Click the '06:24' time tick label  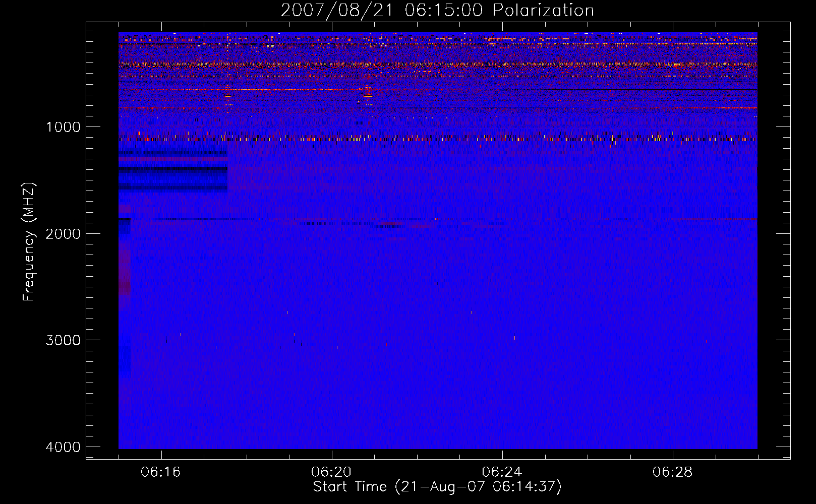tap(502, 472)
